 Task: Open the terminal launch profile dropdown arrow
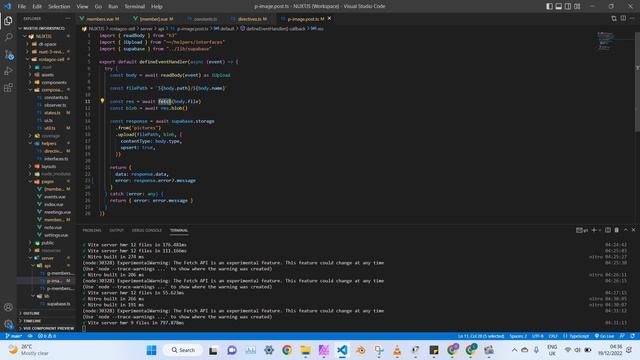(x=599, y=230)
